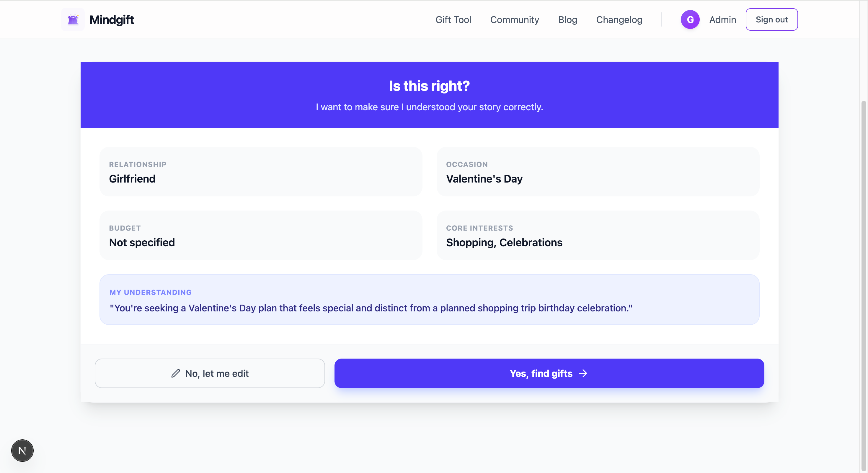The width and height of the screenshot is (868, 473).
Task: Click the Mindgift brand name
Action: point(112,19)
